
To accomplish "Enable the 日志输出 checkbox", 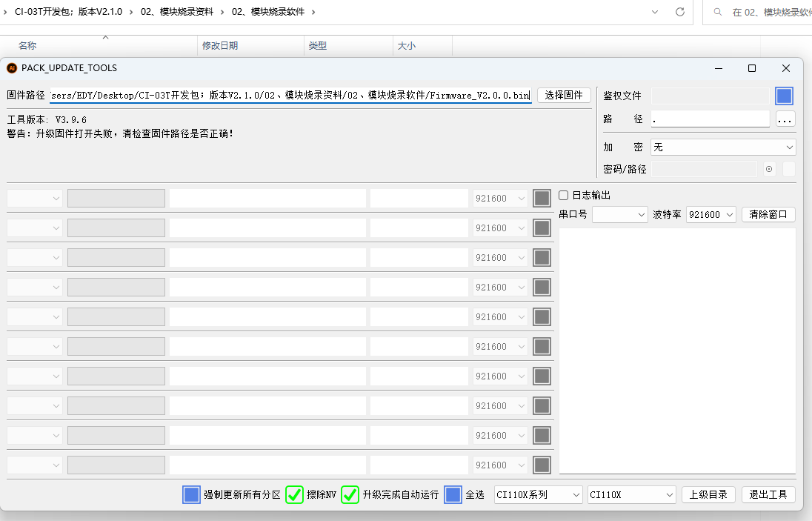I will click(563, 195).
